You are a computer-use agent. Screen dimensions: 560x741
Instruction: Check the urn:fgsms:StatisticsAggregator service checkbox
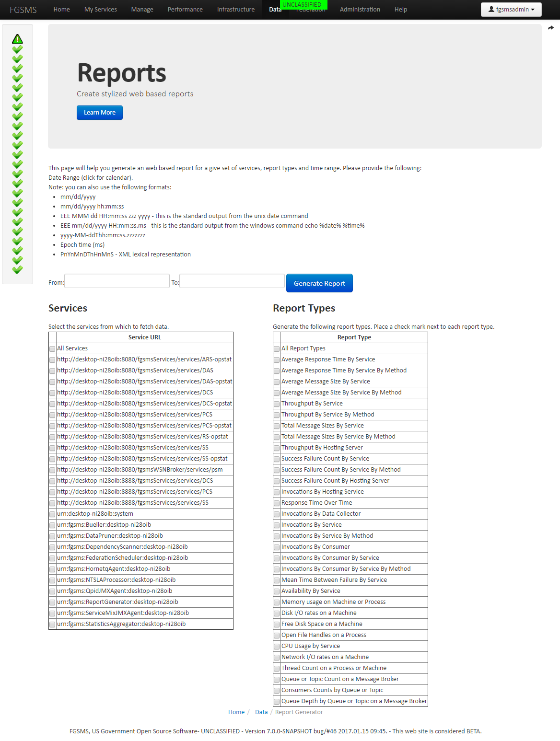click(52, 625)
